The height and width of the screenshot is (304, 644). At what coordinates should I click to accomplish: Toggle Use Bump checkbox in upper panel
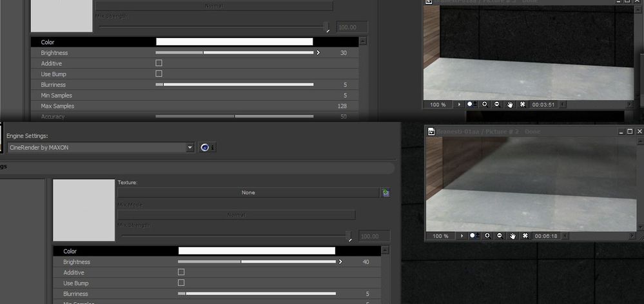tap(159, 74)
